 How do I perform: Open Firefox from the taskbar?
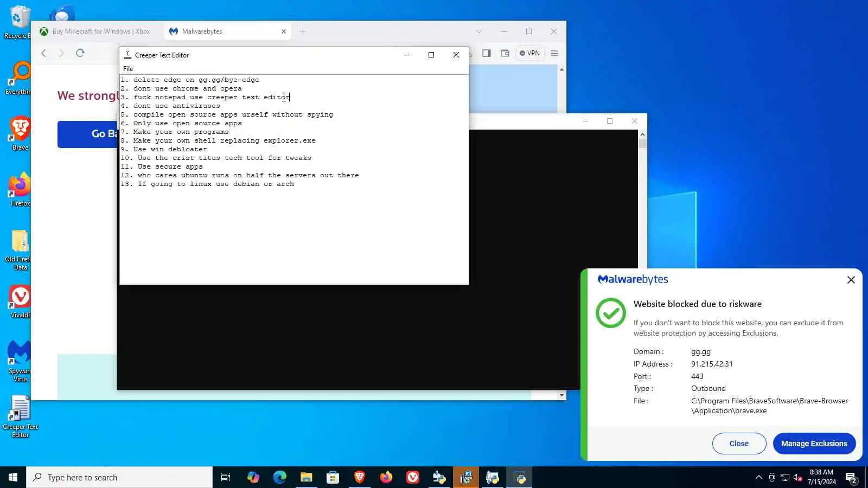[386, 477]
